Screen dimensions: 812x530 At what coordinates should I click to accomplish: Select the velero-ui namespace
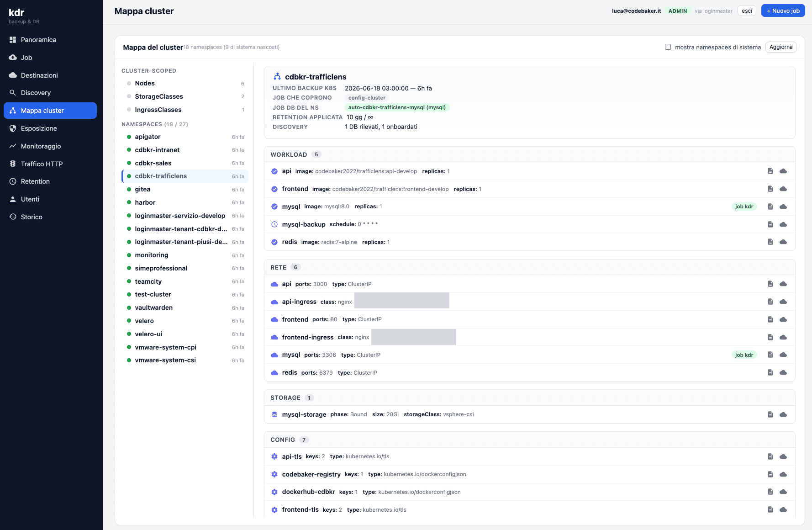185,334
